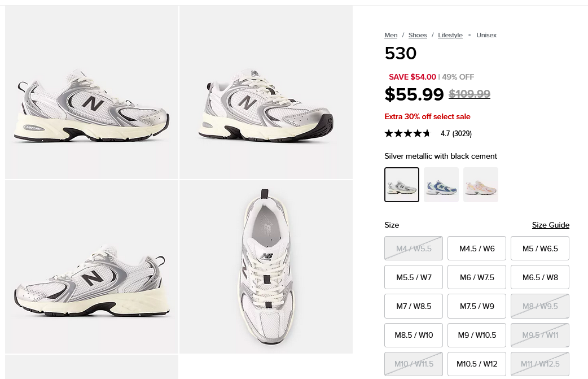The height and width of the screenshot is (379, 588).
Task: View the angled front shoe image
Action: (x=266, y=93)
